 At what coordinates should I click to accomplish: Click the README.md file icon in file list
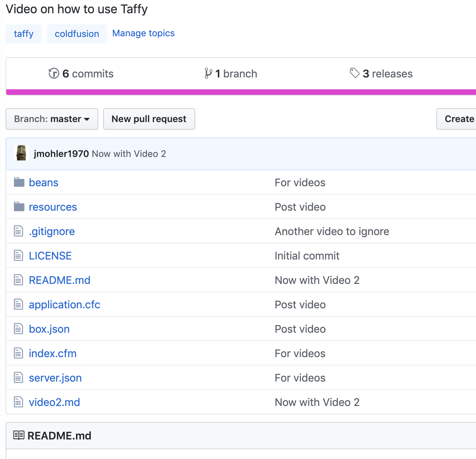[18, 280]
